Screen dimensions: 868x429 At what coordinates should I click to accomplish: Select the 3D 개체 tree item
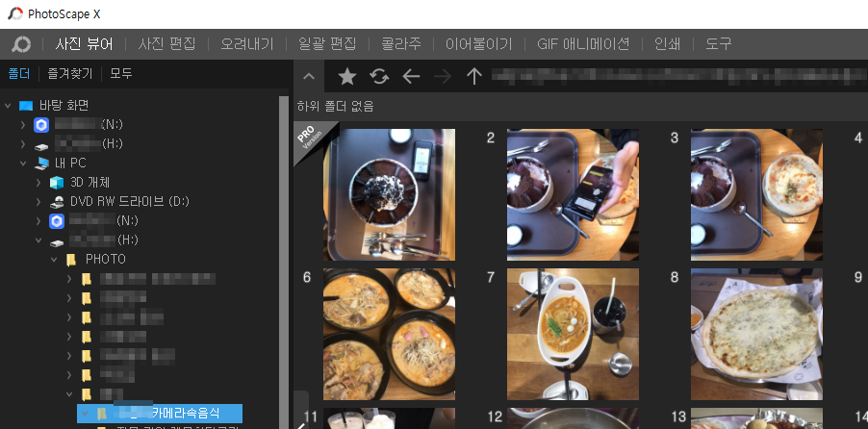point(89,182)
